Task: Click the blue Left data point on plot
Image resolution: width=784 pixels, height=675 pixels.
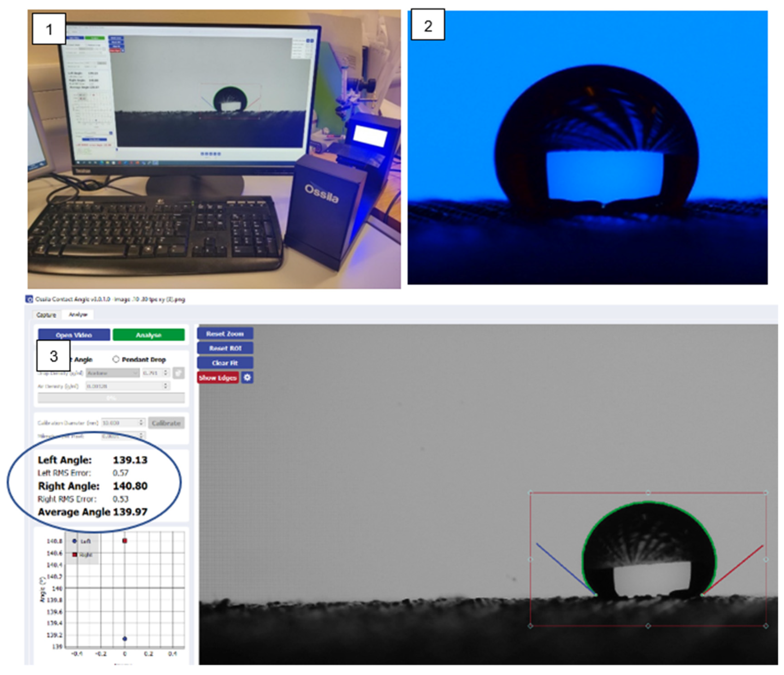Action: (x=125, y=639)
